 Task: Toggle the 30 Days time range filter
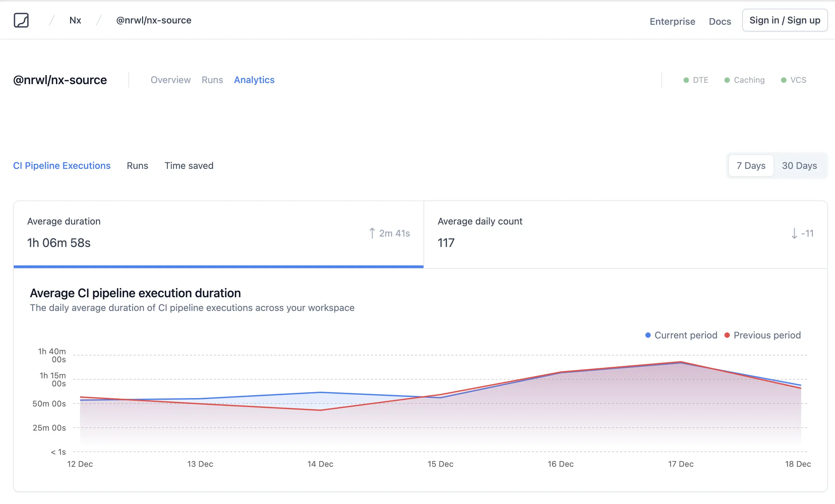(x=799, y=165)
